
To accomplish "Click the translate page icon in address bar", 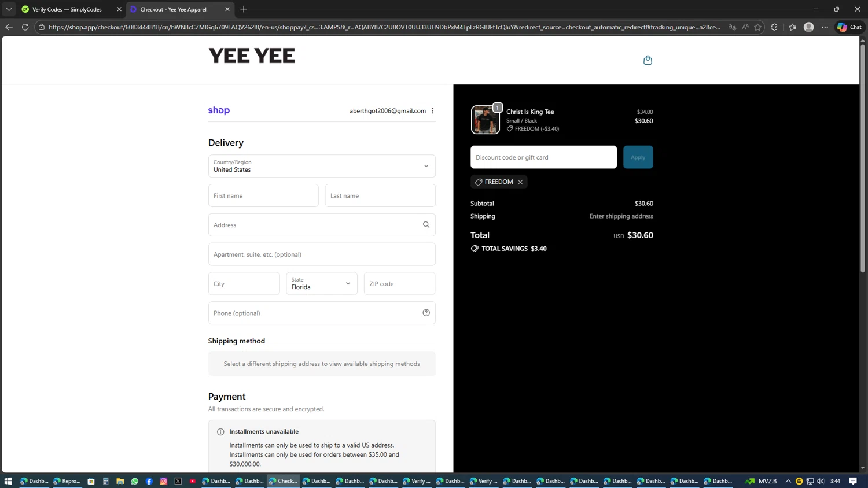I will (732, 27).
